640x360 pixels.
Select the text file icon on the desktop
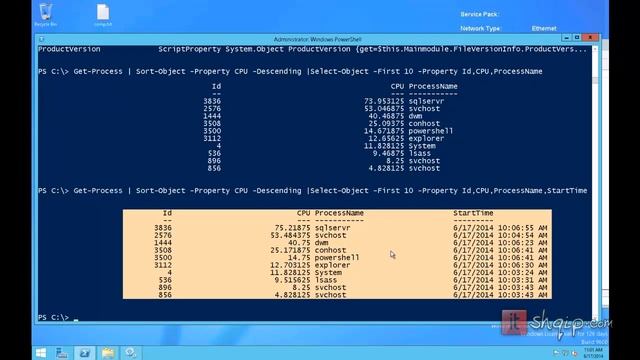point(103,15)
